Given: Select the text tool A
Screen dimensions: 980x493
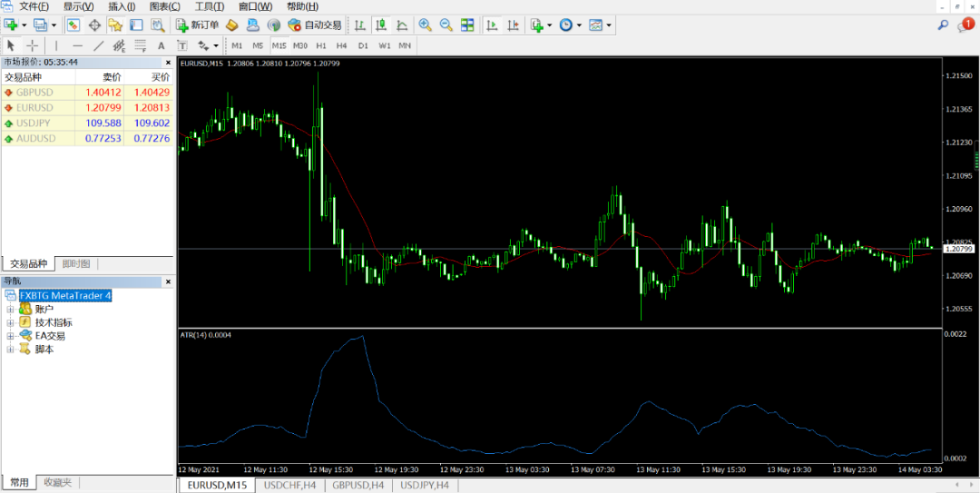Looking at the screenshot, I should pyautogui.click(x=161, y=45).
